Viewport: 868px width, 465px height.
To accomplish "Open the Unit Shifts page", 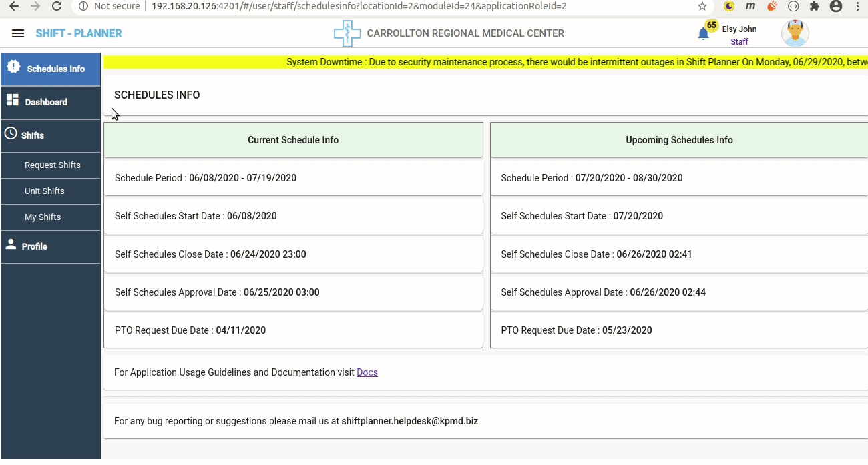I will 45,191.
